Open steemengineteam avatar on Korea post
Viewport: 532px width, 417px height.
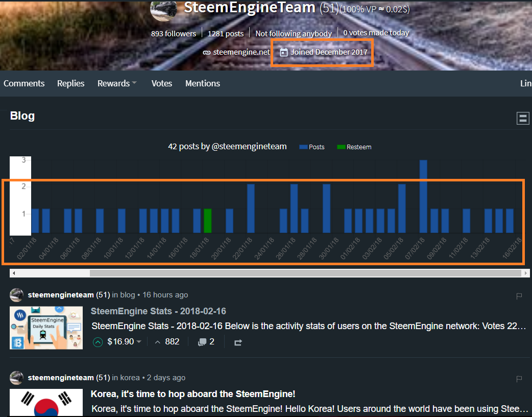tap(17, 378)
